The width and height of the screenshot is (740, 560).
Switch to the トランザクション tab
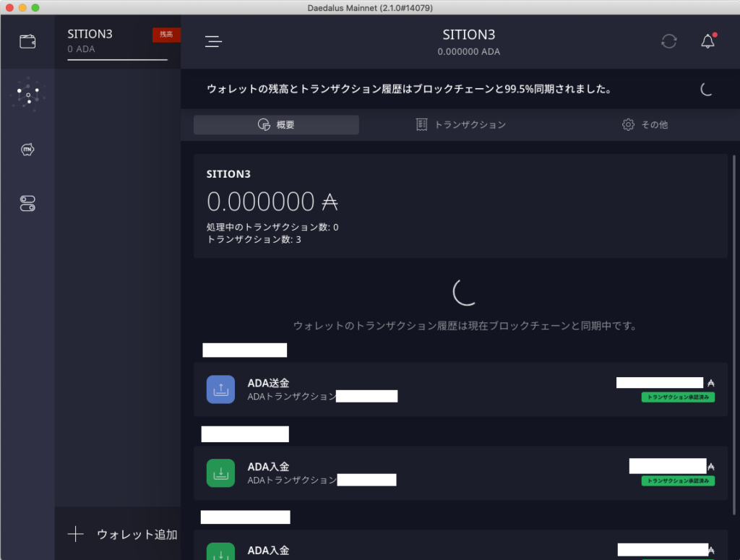461,125
